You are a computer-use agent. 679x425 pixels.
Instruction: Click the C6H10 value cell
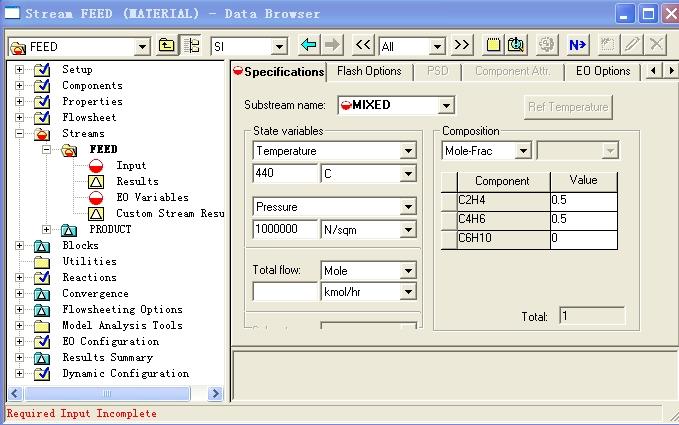coord(584,238)
